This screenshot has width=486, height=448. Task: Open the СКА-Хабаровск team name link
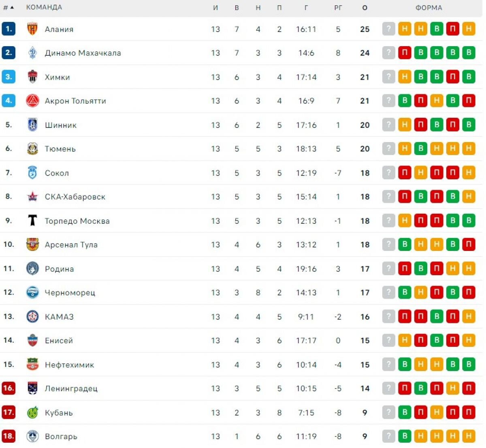(x=75, y=197)
